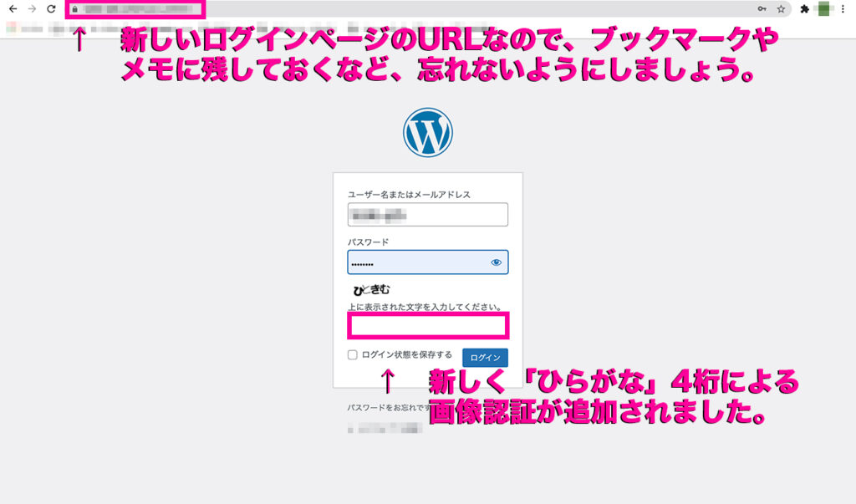Viewport: 856px width, 504px height.
Task: Click the captcha text entry field
Action: 428,326
